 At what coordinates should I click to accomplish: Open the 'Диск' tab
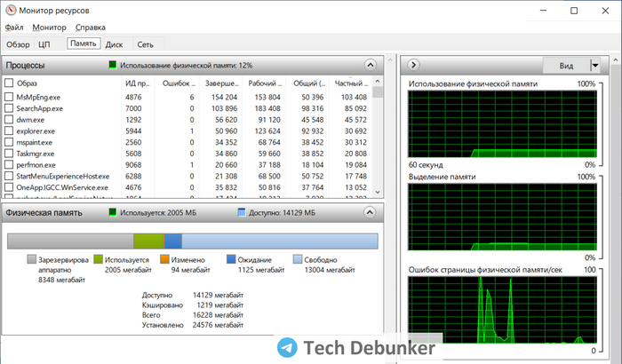pyautogui.click(x=114, y=44)
